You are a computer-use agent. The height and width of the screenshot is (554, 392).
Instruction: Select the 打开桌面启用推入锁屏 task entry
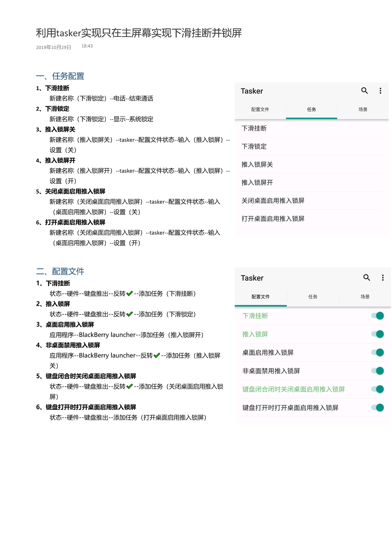tap(273, 219)
